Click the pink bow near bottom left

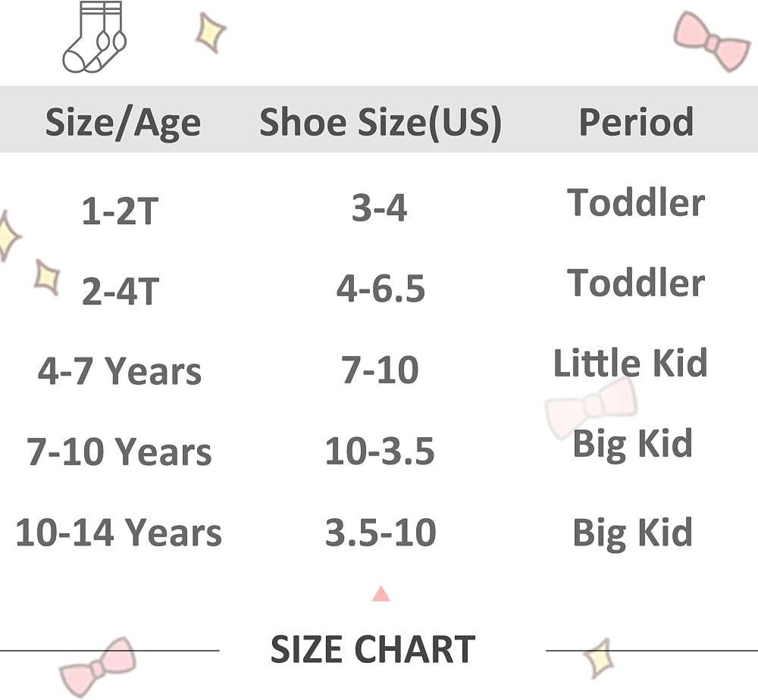pyautogui.click(x=97, y=667)
